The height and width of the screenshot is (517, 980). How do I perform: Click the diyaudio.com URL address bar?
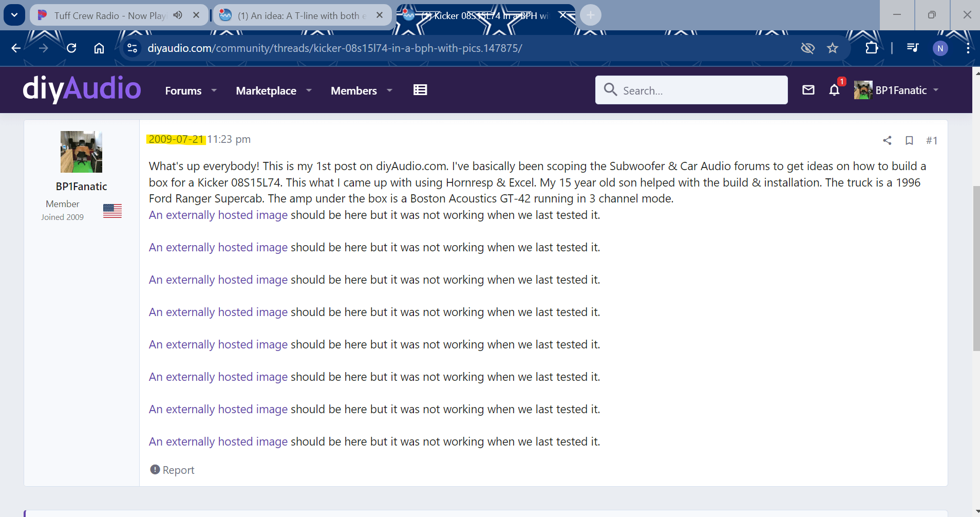tap(335, 48)
